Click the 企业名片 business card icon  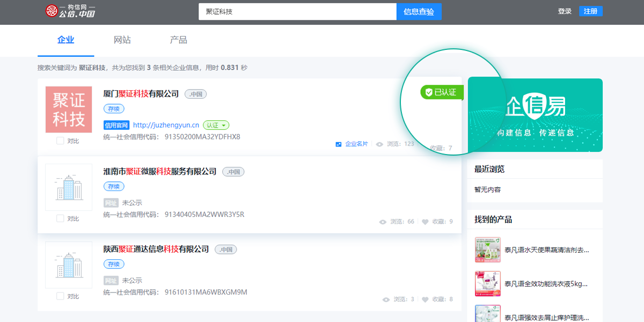pos(339,144)
